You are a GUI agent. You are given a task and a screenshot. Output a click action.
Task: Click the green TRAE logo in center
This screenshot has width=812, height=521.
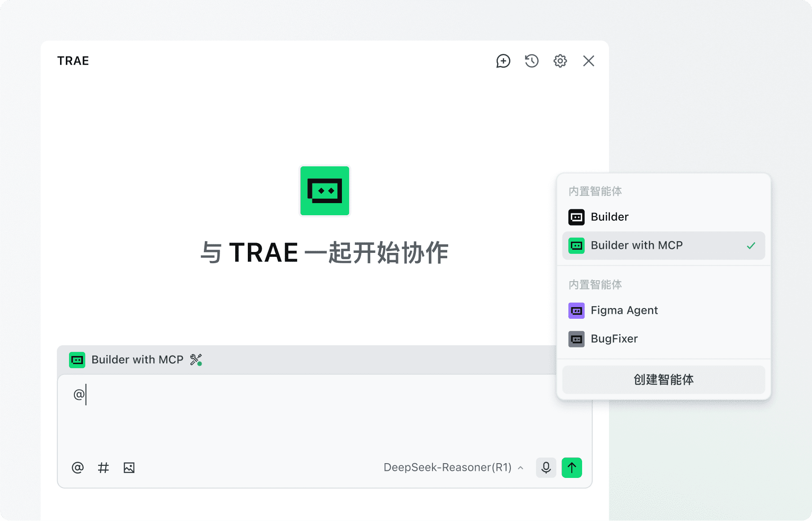point(324,191)
